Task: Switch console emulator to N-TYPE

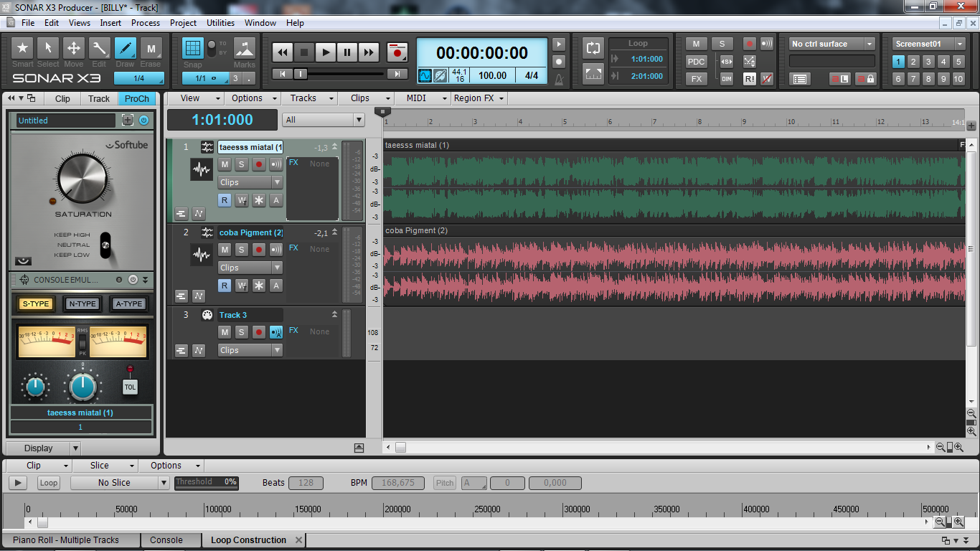Action: [82, 304]
